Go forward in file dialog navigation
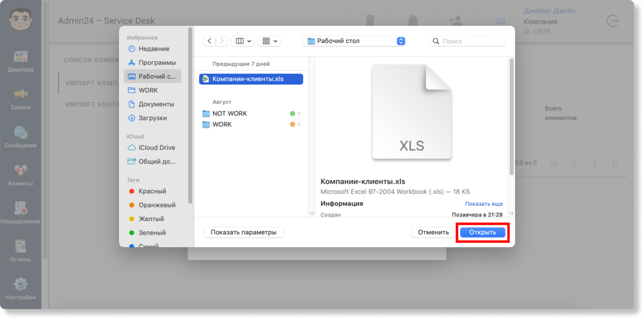Viewport: 644px width, 319px height. coord(222,41)
